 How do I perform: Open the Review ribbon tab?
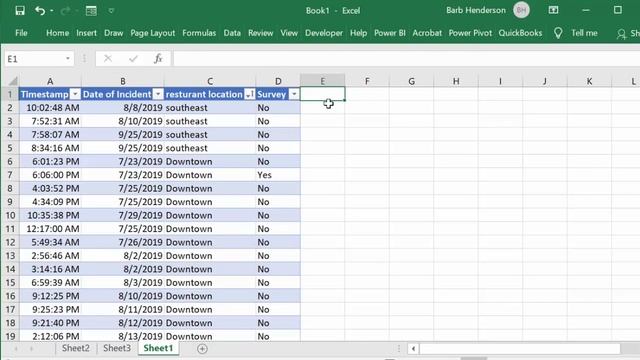(260, 33)
